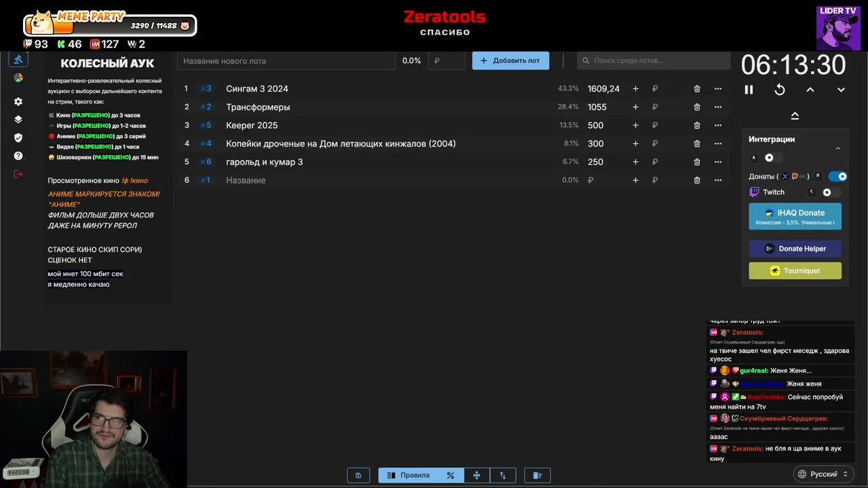The image size is (868, 488).
Task: Click the sort arrows icon at bottom
Action: 502,475
